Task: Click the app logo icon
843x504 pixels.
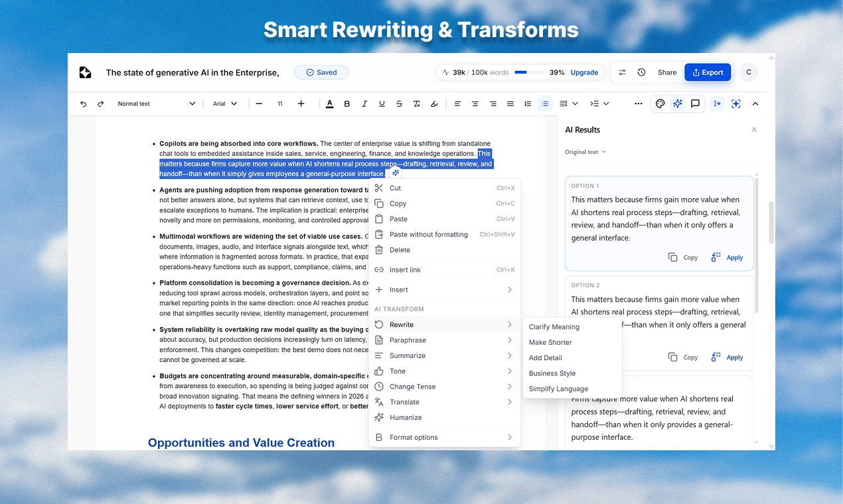Action: pyautogui.click(x=85, y=72)
